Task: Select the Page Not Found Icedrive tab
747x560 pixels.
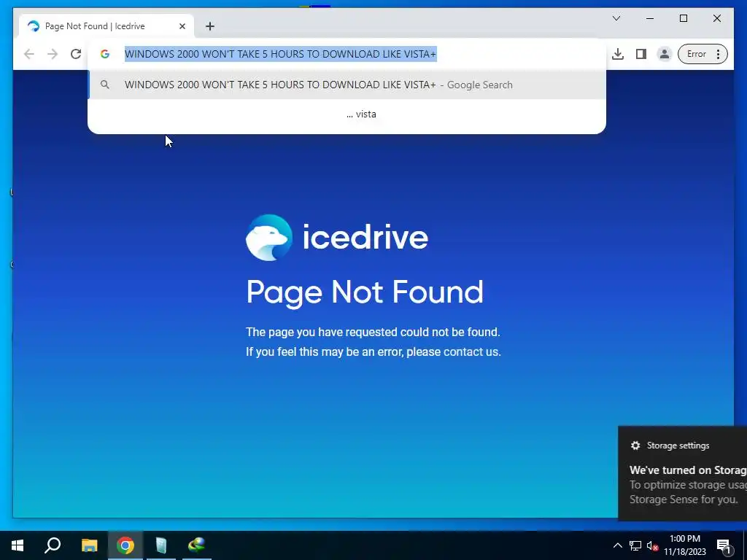Action: pos(107,26)
